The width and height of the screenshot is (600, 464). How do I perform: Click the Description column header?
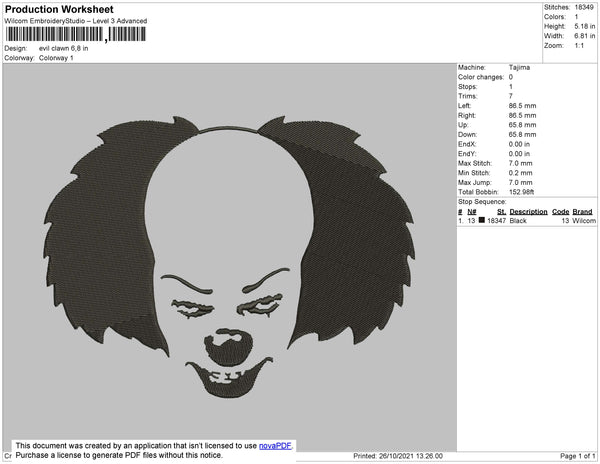(528, 212)
